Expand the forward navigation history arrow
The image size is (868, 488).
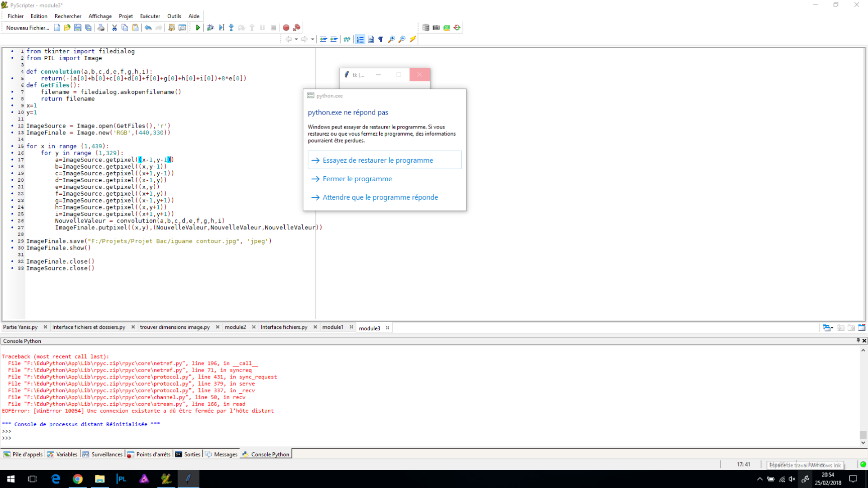312,39
